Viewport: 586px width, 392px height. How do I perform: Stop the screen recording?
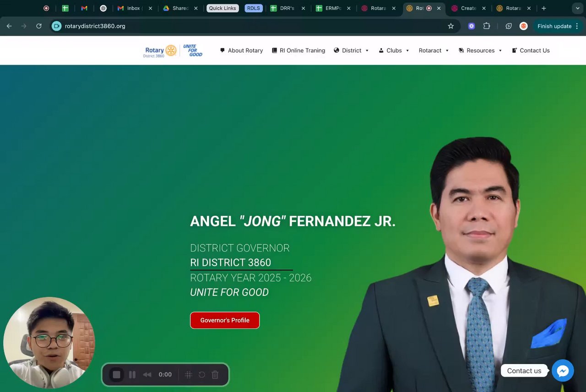pyautogui.click(x=117, y=375)
